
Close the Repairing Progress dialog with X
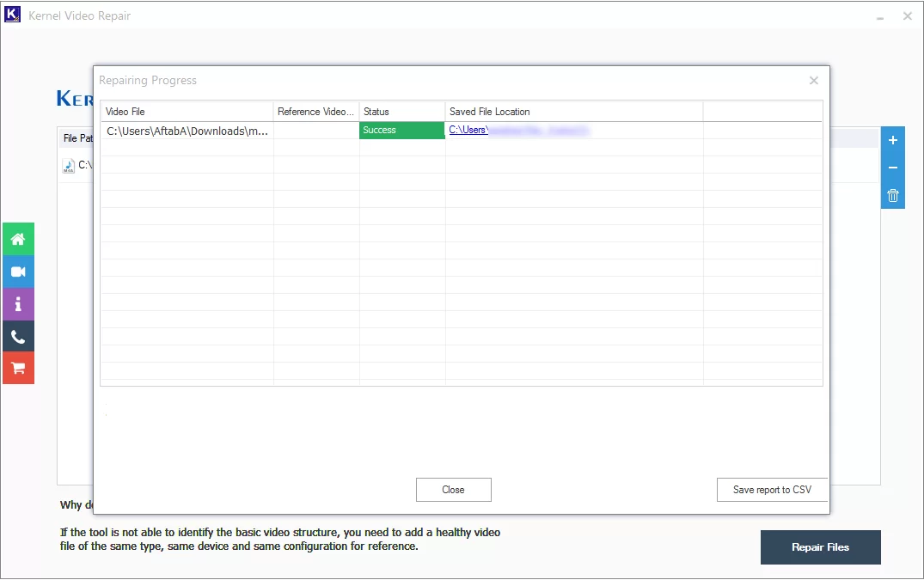click(814, 81)
